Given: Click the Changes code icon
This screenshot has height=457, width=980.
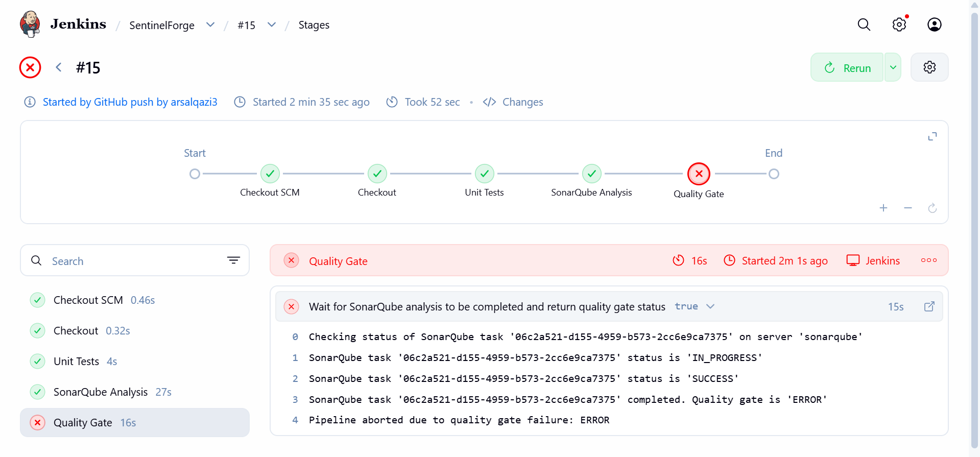Looking at the screenshot, I should coord(489,102).
